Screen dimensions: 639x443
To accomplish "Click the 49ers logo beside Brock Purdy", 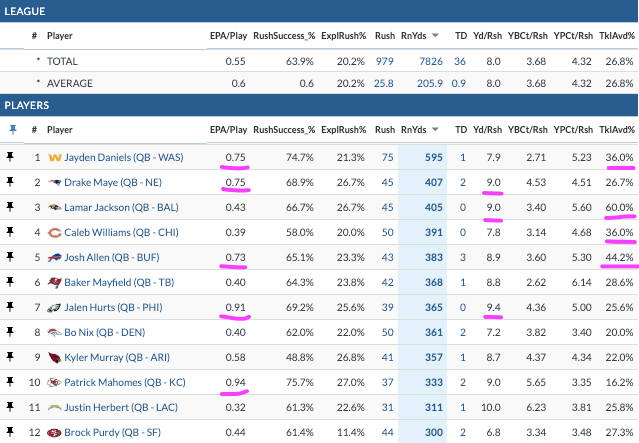I will [55, 432].
